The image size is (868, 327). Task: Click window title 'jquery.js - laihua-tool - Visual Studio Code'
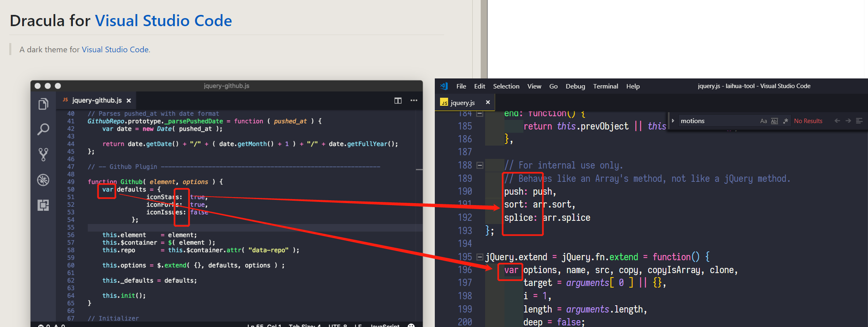coord(754,86)
